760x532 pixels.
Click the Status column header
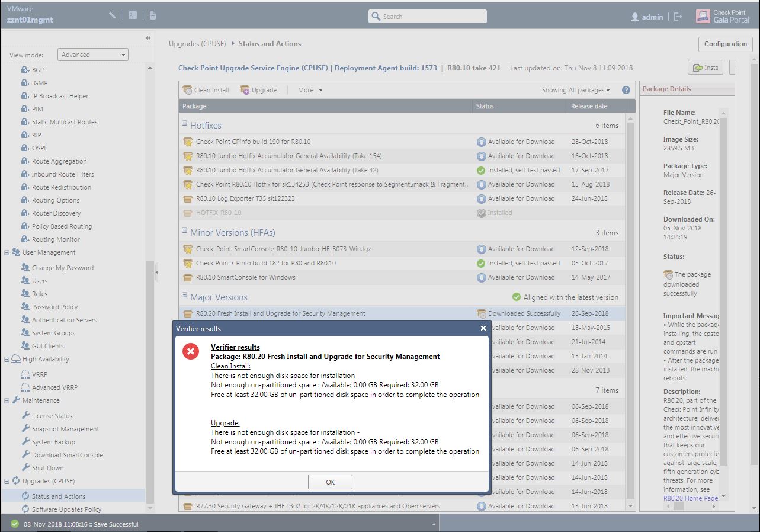tap(520, 106)
